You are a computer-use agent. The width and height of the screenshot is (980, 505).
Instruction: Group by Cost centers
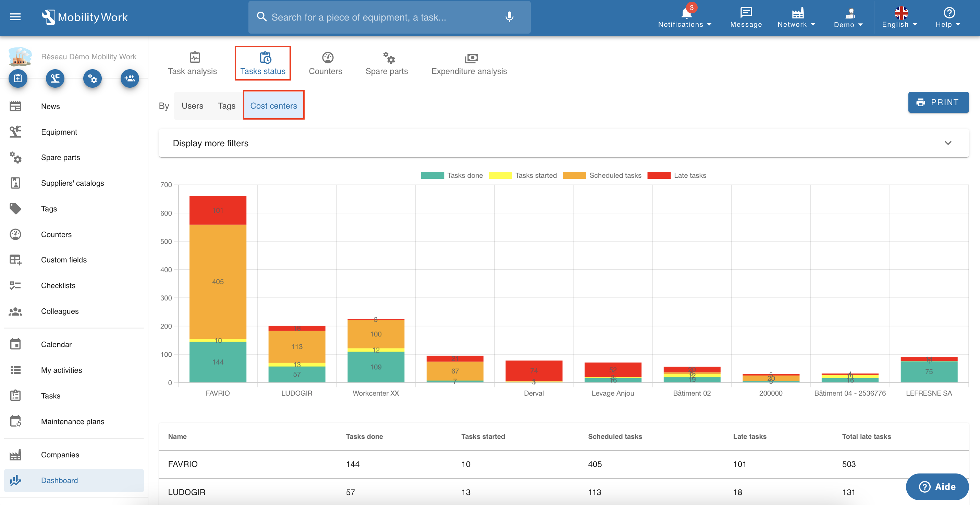273,106
